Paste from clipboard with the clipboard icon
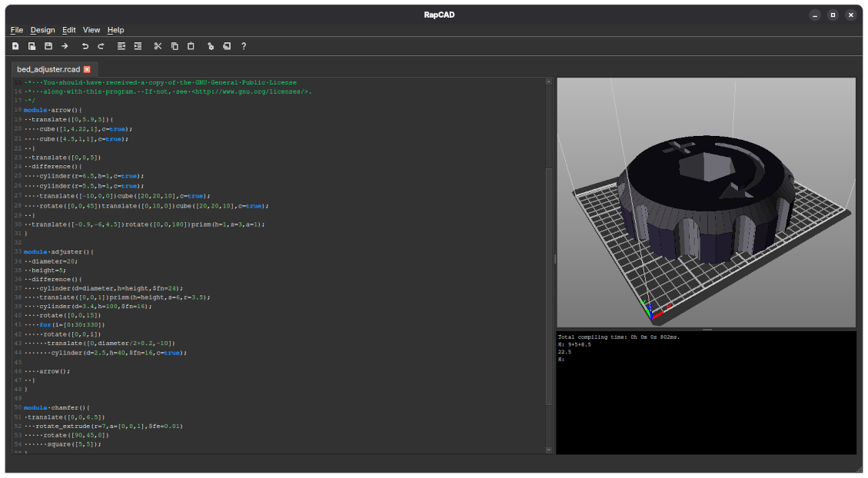868x478 pixels. point(191,46)
